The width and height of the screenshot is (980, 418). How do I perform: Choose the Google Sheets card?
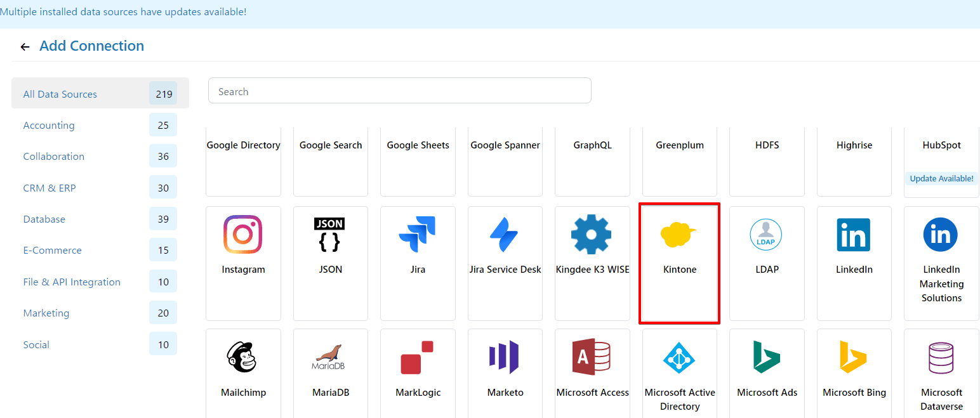pos(418,162)
